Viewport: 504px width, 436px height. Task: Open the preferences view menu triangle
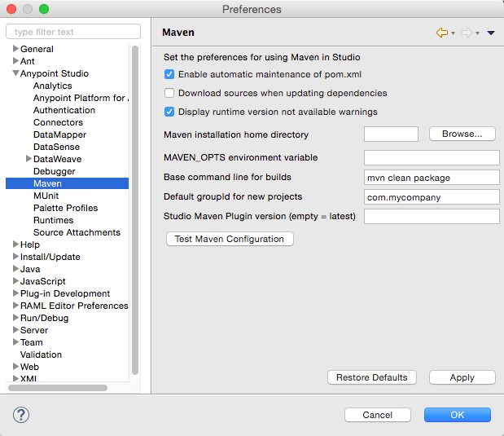coord(491,33)
